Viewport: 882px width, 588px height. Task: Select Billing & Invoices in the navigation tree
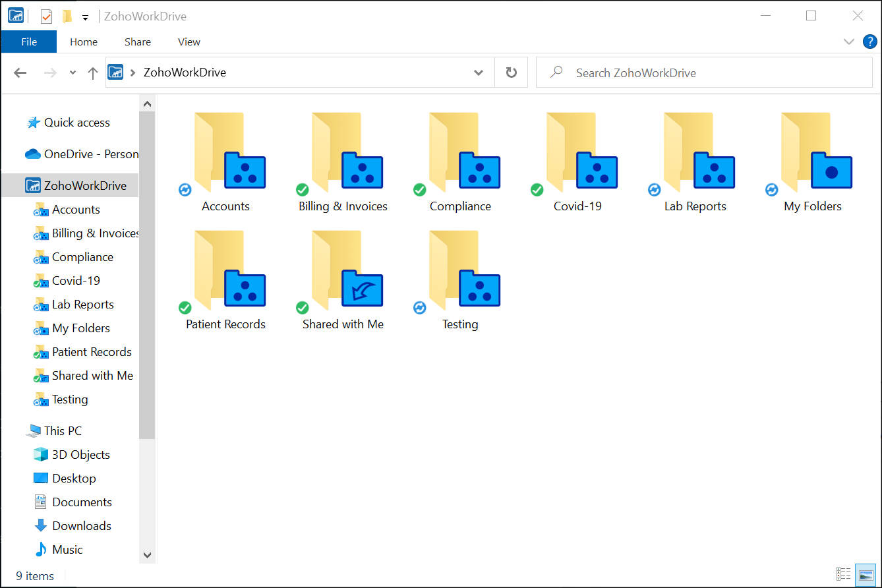tap(86, 233)
